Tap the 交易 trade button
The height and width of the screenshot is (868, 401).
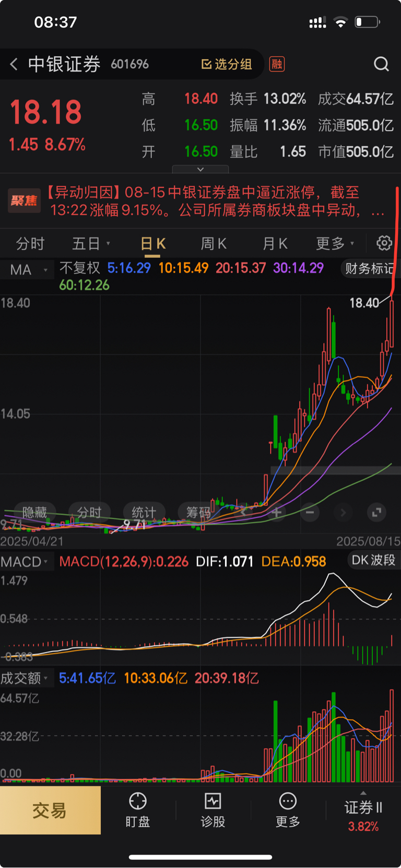[x=50, y=810]
